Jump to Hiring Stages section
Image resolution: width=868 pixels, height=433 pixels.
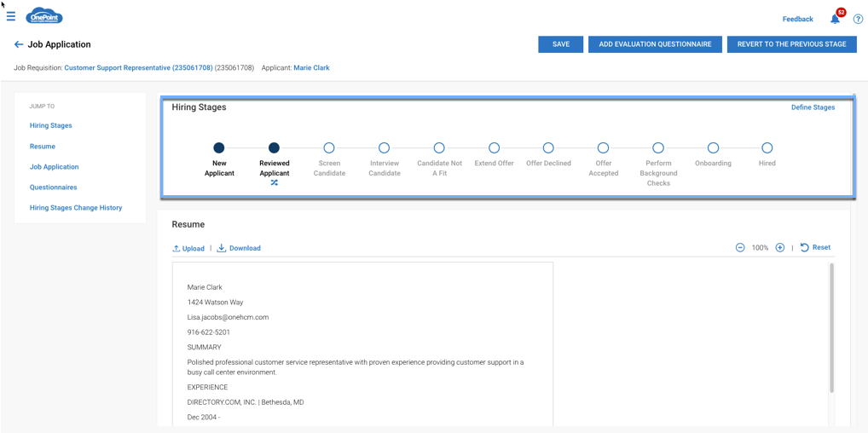[51, 125]
